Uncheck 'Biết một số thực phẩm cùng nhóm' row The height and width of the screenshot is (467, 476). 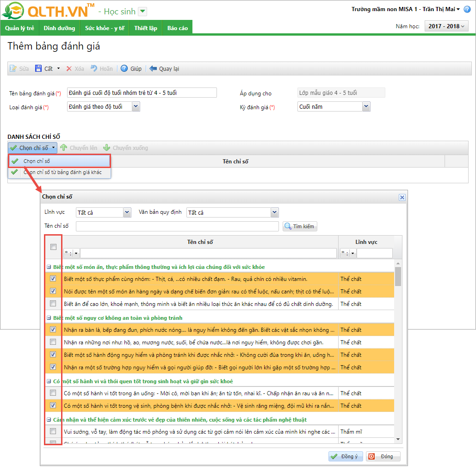pyautogui.click(x=53, y=279)
